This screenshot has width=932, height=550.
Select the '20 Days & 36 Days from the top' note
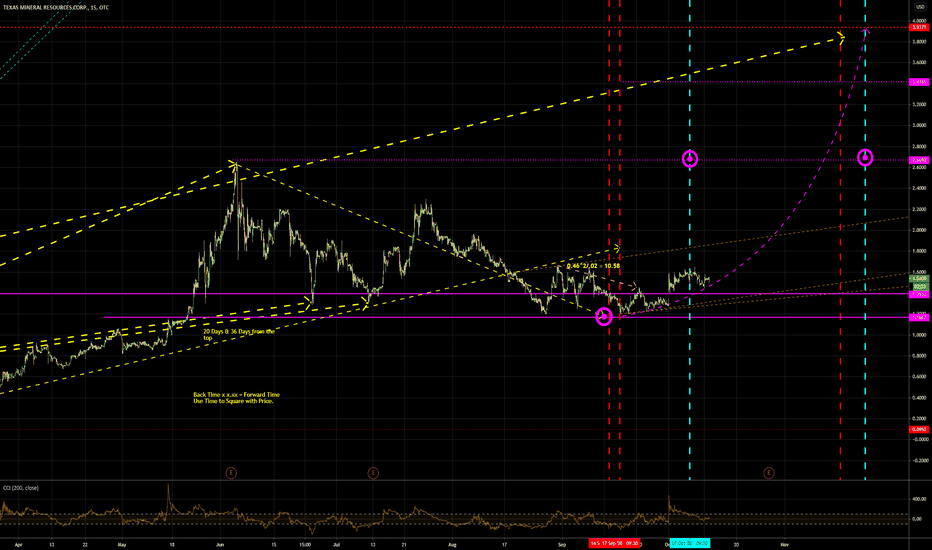[x=239, y=334]
